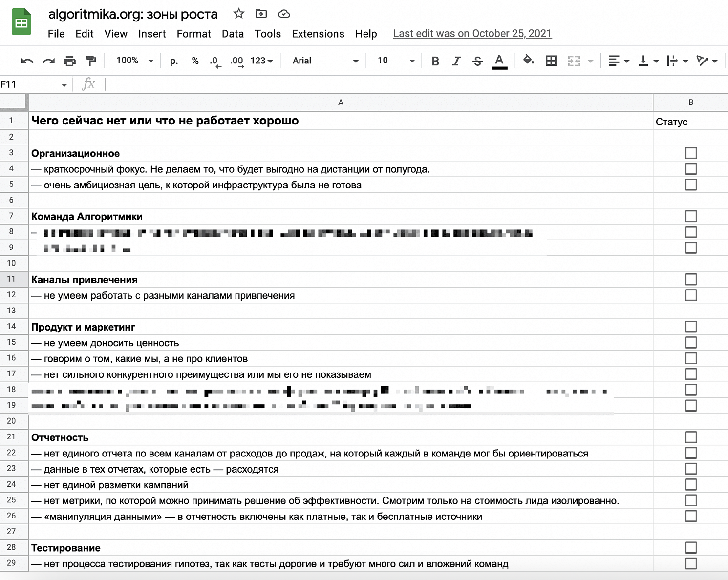The width and height of the screenshot is (728, 580).
Task: Check the краткосрочный фокус row checkbox
Action: coord(691,169)
